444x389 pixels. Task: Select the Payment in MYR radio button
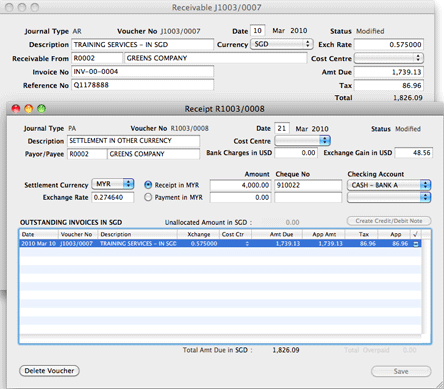[x=148, y=197]
